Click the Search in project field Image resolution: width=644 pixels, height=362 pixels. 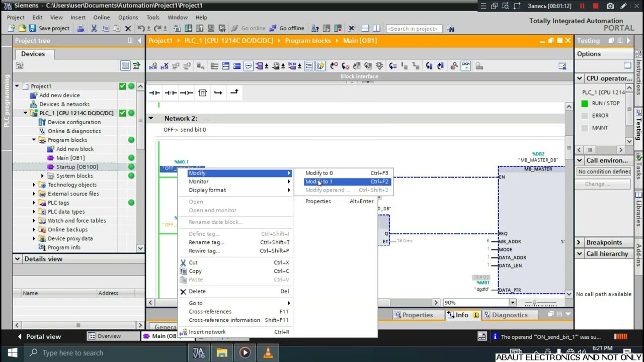coord(414,29)
